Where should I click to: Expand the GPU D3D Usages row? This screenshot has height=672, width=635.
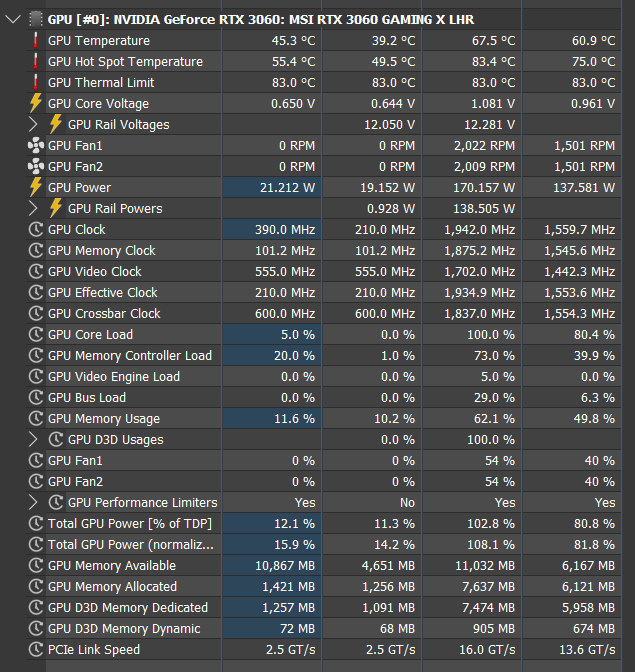(35, 439)
